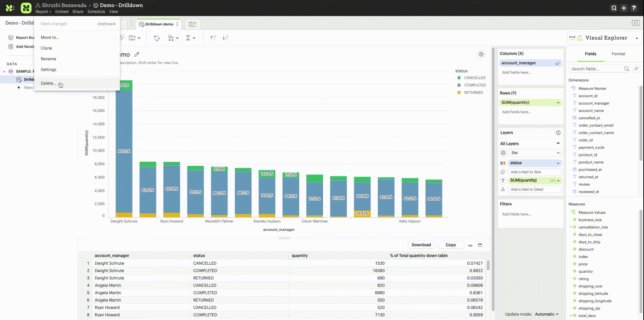Open the Share menu

tap(78, 12)
